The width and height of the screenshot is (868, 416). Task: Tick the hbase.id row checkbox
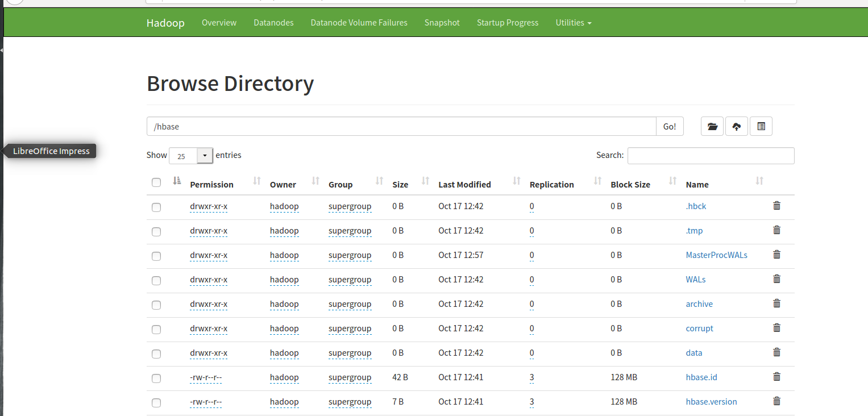156,378
